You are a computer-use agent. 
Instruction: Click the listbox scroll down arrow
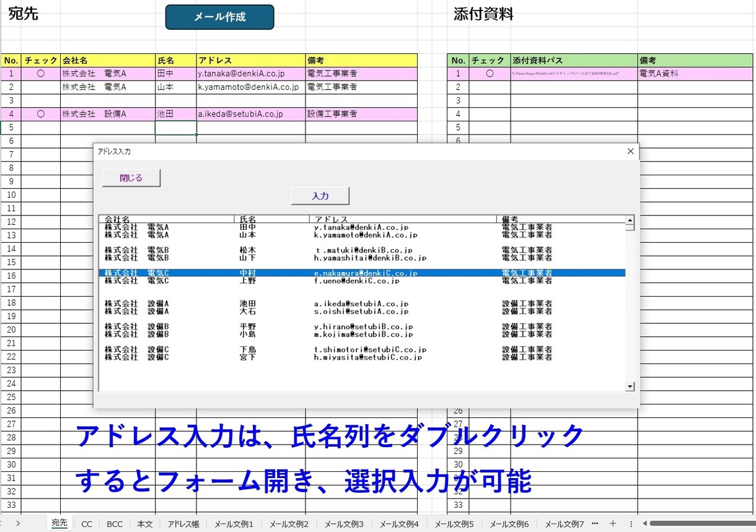coord(630,386)
